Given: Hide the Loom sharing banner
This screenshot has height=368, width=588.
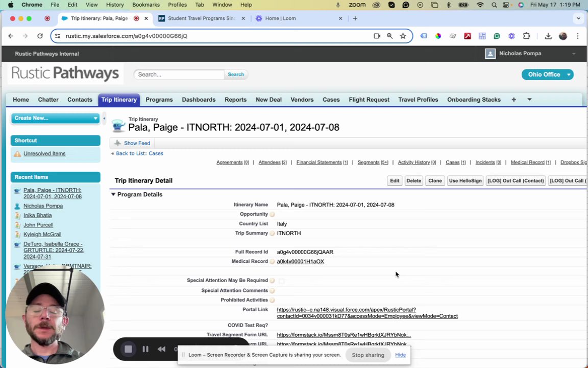Looking at the screenshot, I should pyautogui.click(x=400, y=355).
